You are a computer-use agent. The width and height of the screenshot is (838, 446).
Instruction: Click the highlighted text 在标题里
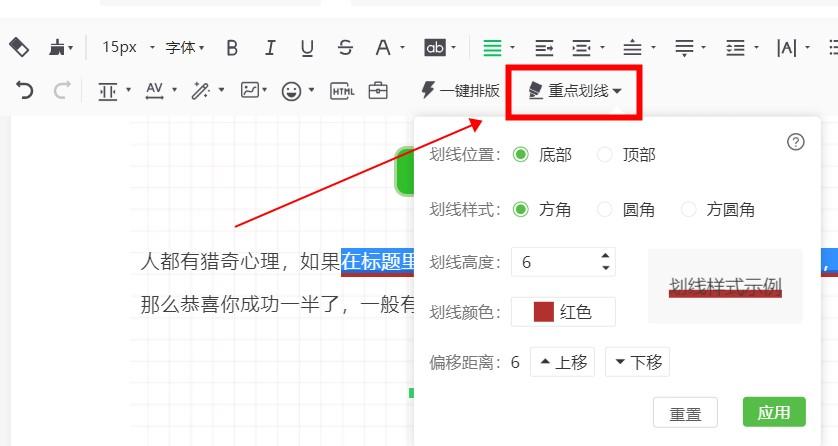(378, 262)
